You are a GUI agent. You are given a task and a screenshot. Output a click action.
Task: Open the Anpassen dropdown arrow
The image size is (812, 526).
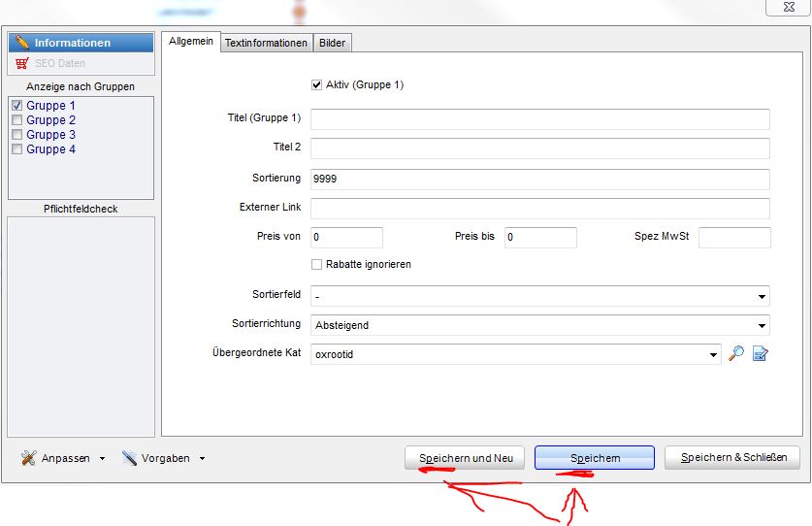[x=102, y=459]
